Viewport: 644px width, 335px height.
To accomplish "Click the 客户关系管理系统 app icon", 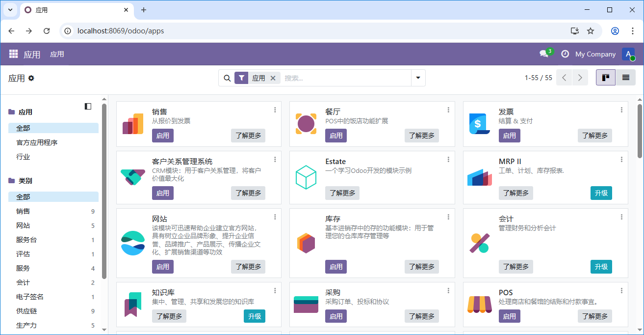I will tap(133, 177).
